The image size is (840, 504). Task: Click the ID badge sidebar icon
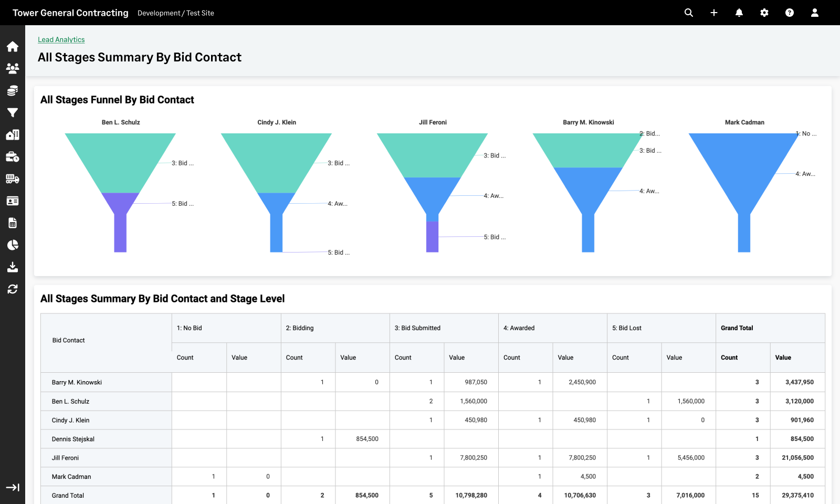click(12, 201)
